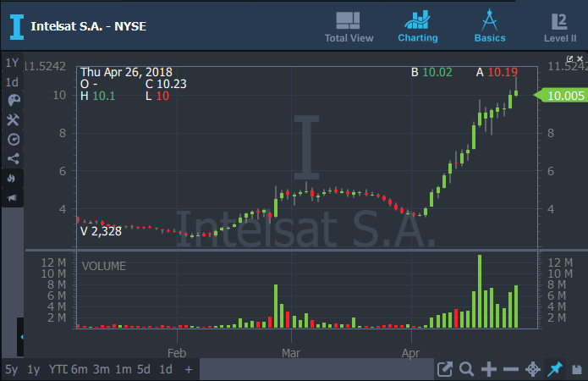Image resolution: width=588 pixels, height=381 pixels.
Task: Click the V 2,328 volume readout
Action: pos(101,231)
